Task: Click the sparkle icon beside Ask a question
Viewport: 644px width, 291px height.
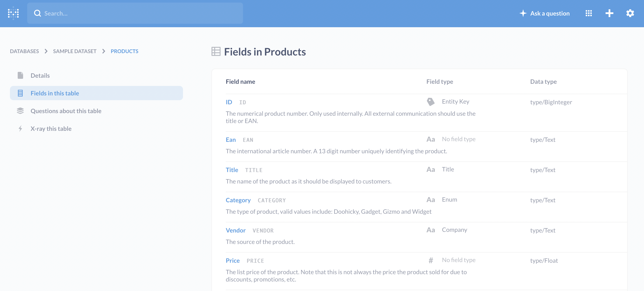Action: coord(523,13)
